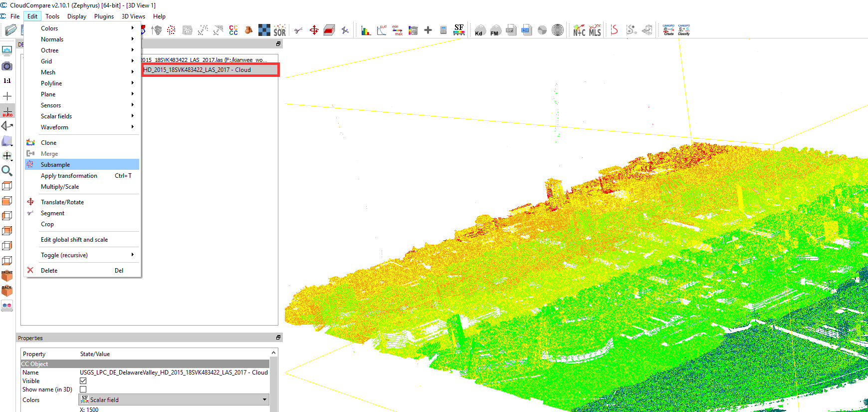Click the camera snapshot icon in sidebar
868x412 pixels.
7,66
